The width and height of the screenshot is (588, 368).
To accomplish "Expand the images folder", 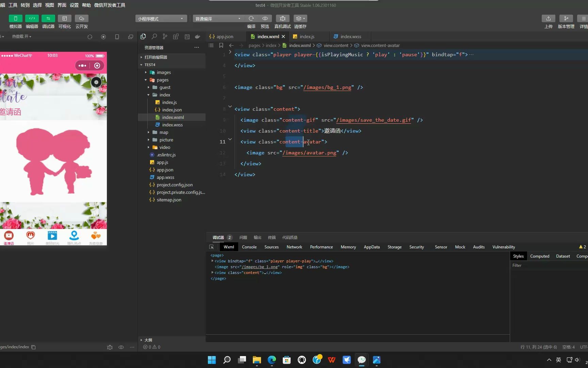I will pyautogui.click(x=171, y=72).
